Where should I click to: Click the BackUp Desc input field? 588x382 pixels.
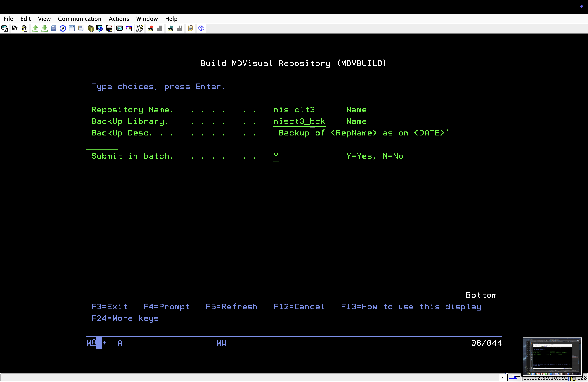point(387,133)
